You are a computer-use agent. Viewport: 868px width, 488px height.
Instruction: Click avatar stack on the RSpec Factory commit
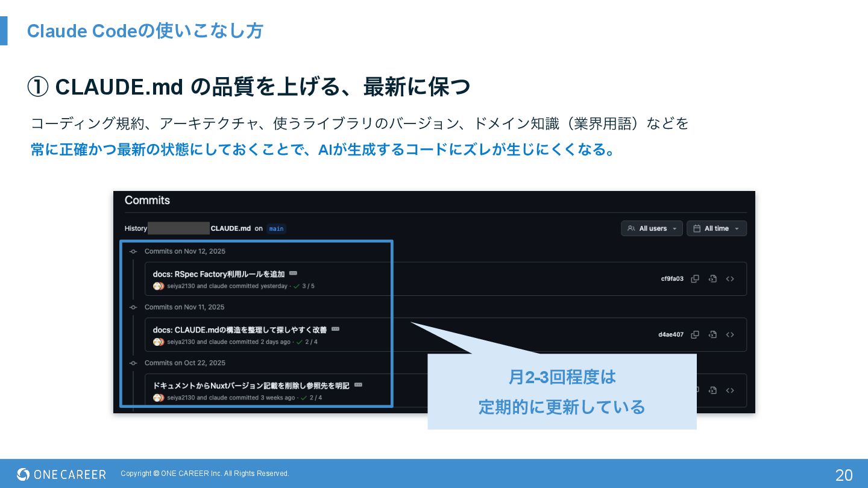click(159, 286)
